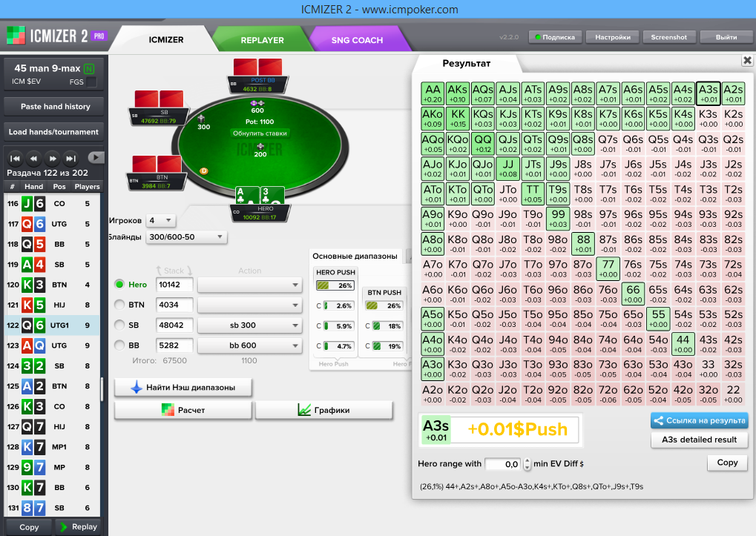
Task: Open Настройки settings
Action: tap(612, 37)
